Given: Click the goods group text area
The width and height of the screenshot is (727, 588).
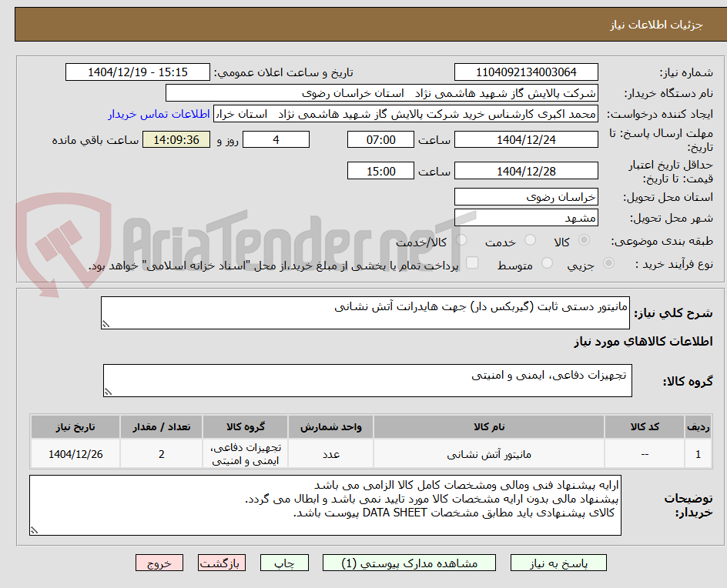Looking at the screenshot, I should pos(367,380).
